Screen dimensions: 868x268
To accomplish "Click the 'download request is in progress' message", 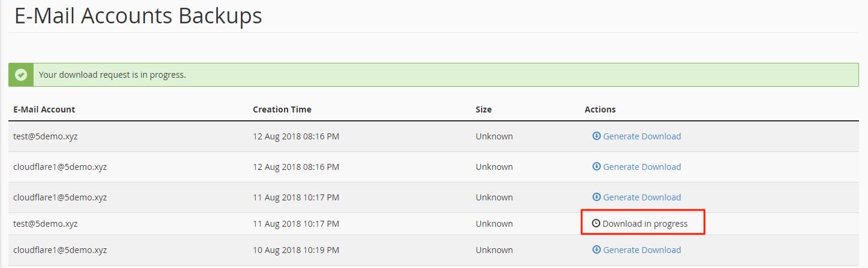I will pos(113,75).
